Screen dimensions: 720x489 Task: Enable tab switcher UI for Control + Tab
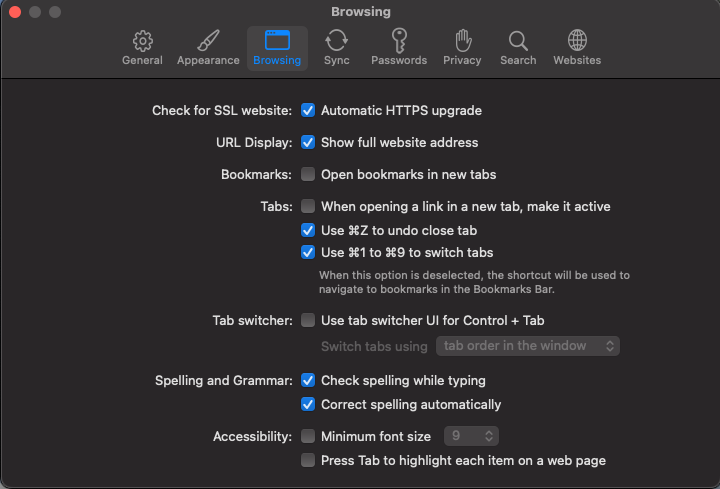point(309,320)
